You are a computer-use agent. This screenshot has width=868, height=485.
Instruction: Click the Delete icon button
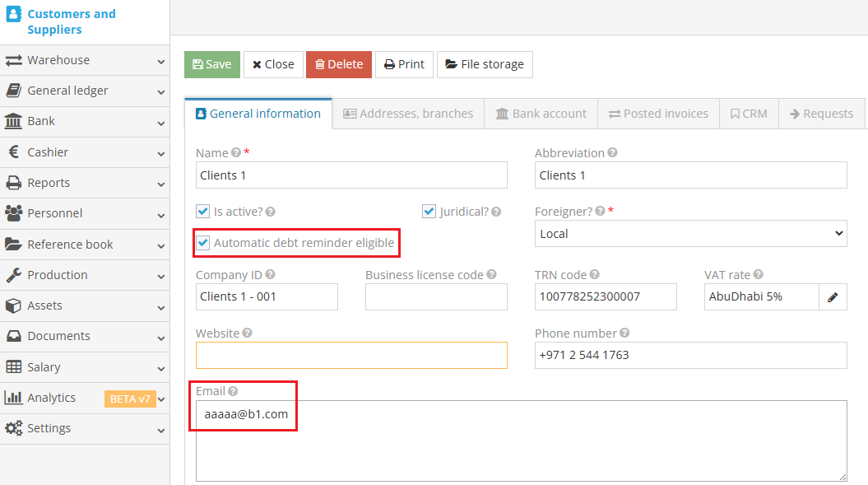point(322,63)
